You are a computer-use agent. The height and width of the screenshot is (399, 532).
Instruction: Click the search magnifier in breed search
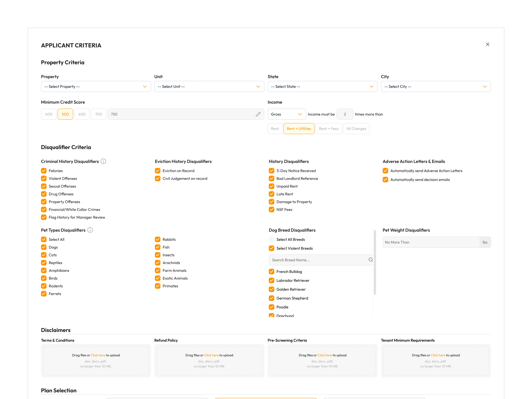pos(371,260)
